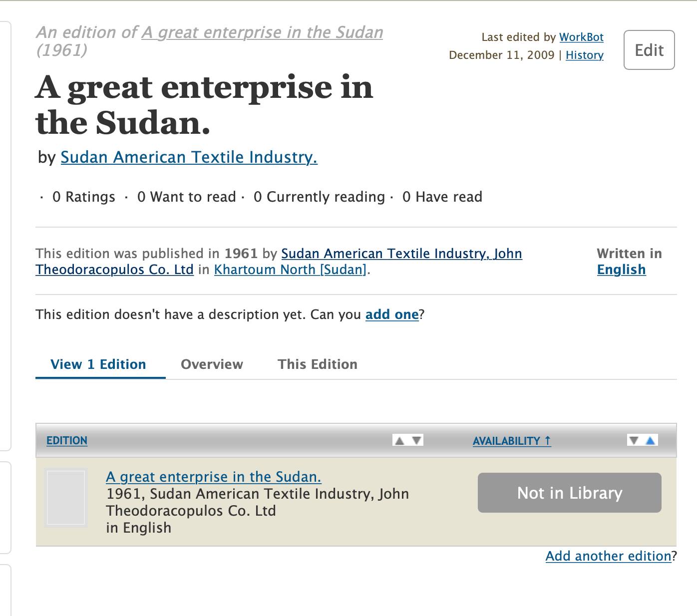Open Add another edition link
The image size is (697, 616).
(x=609, y=556)
